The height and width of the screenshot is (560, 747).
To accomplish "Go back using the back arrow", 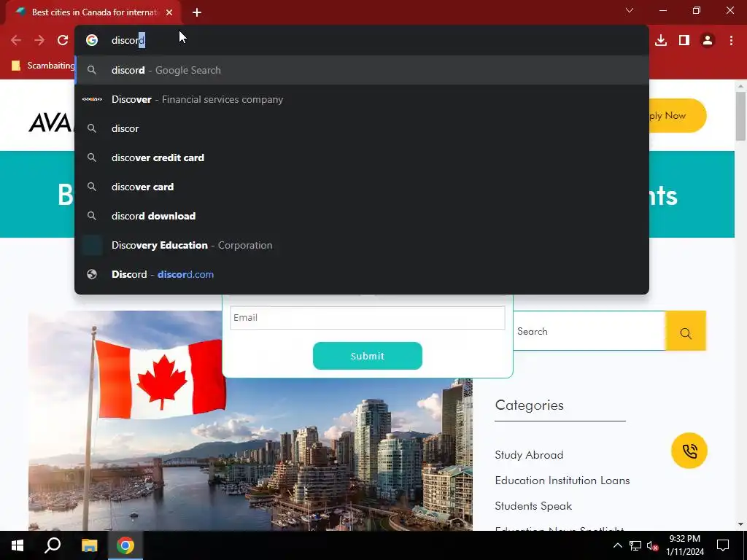I will tap(16, 41).
